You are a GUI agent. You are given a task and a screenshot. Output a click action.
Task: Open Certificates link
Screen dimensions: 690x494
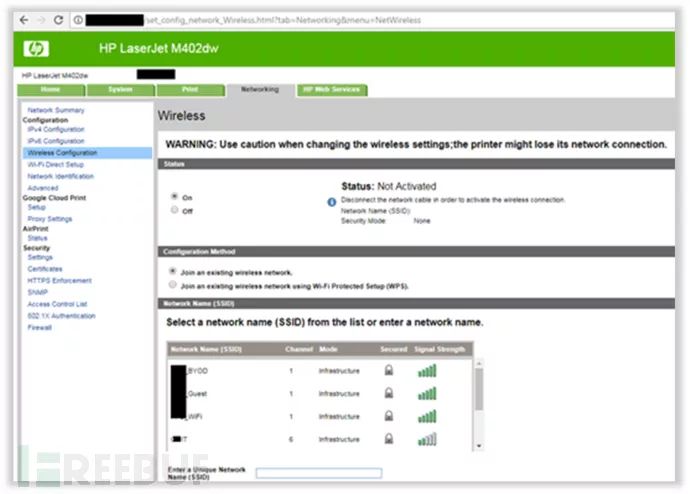45,269
